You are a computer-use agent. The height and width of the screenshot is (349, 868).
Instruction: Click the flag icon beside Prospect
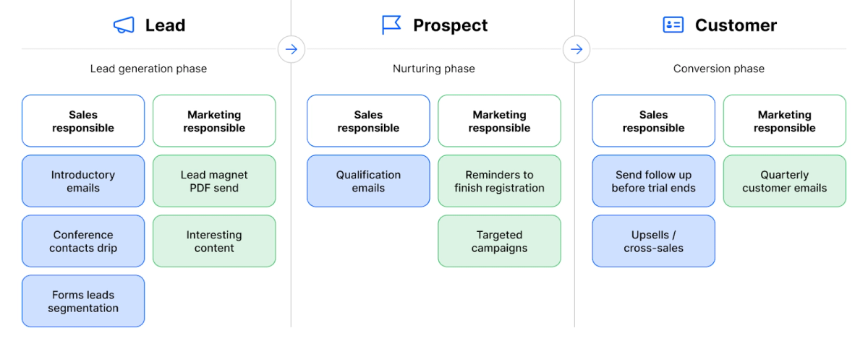point(391,25)
